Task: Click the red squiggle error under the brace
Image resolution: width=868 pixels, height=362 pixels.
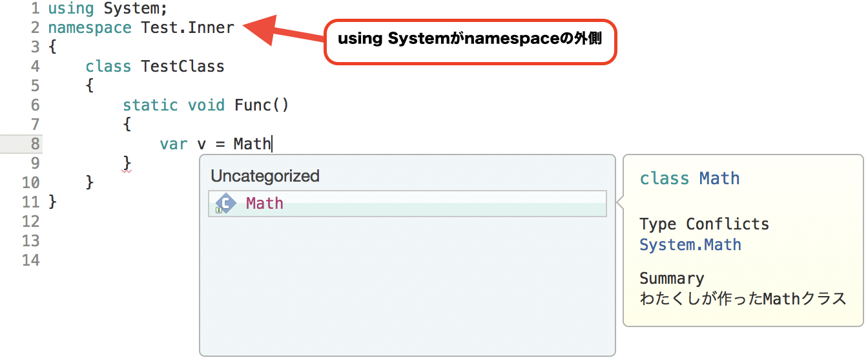Action: (x=127, y=171)
